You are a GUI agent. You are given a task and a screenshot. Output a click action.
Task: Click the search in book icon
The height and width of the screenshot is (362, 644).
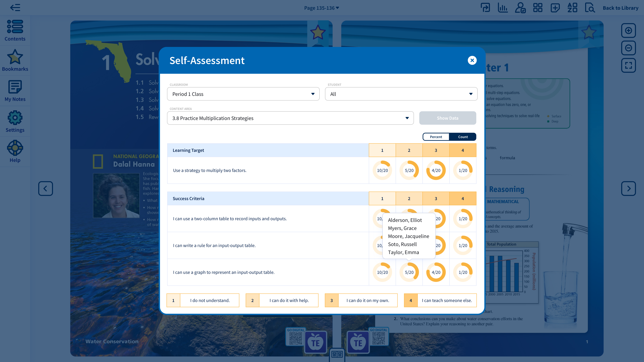pos(590,8)
